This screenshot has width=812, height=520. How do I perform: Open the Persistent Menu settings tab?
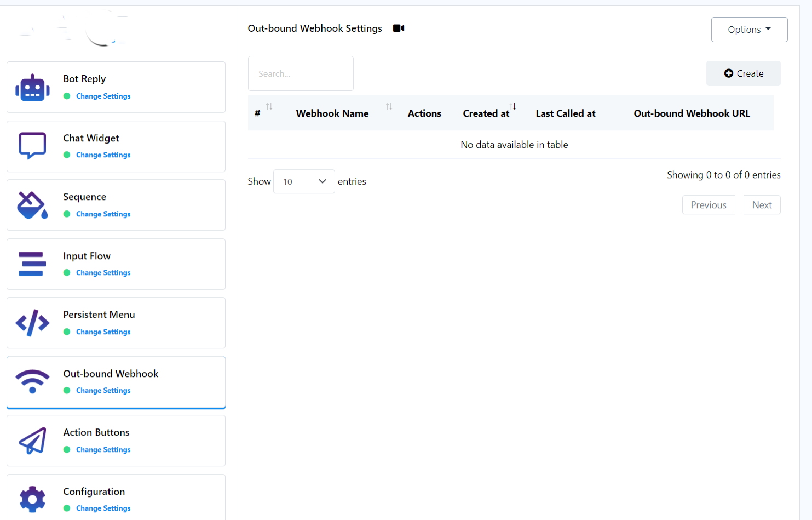click(99, 315)
